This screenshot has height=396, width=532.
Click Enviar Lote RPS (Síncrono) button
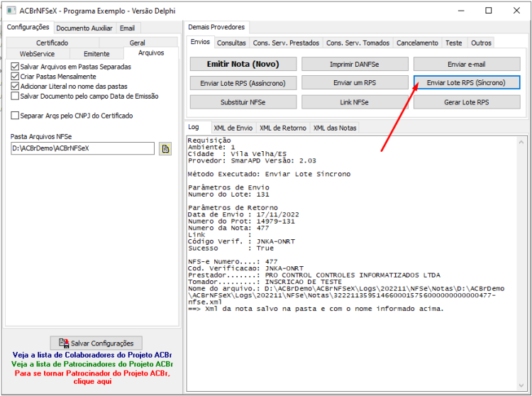point(467,82)
